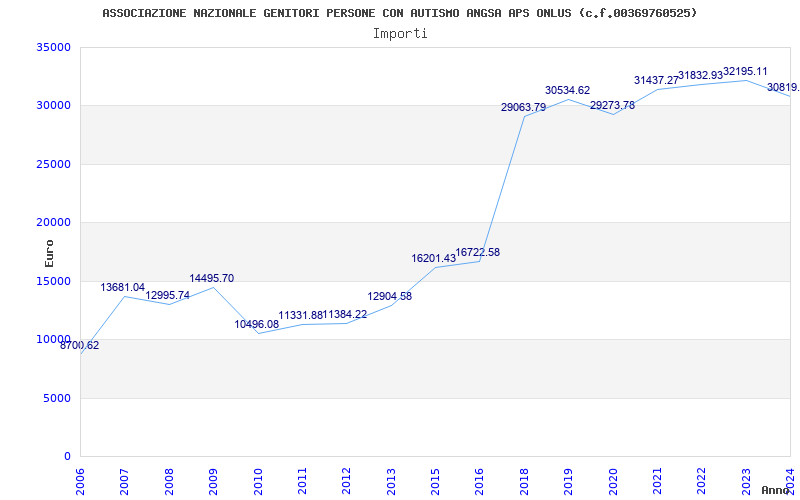Select data label 12995.74
800x500 pixels.
click(x=167, y=295)
